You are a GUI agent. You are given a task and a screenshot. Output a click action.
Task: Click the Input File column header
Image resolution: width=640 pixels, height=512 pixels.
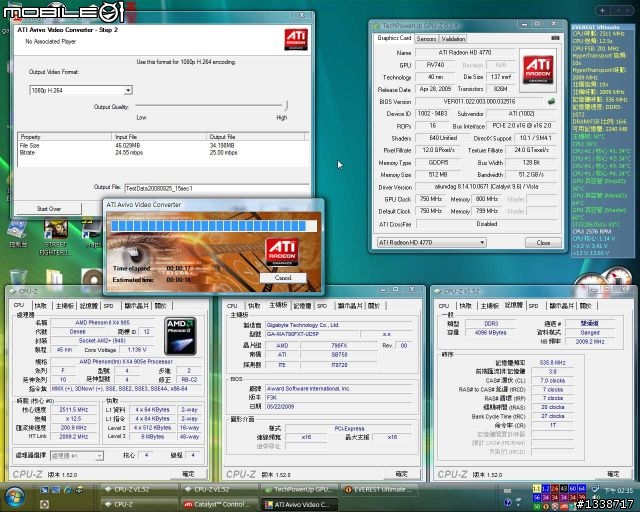click(159, 137)
